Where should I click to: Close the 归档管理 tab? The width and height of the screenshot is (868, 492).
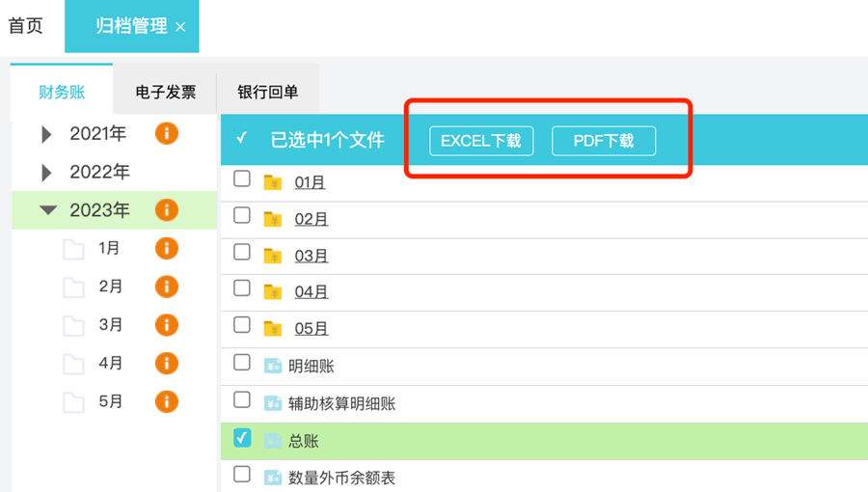point(180,27)
